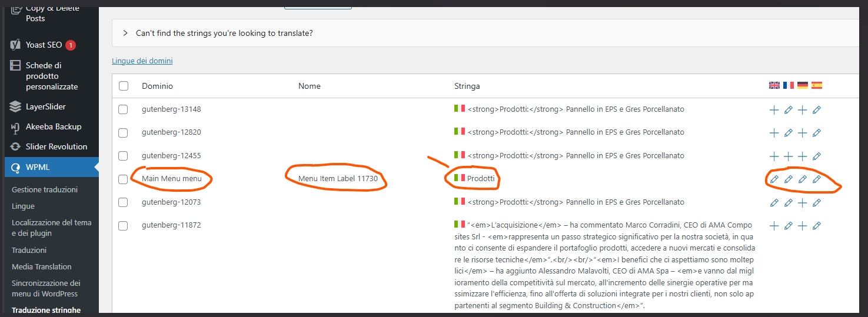Click the Slider Revolution sidebar icon
Image resolution: width=868 pixels, height=317 pixels.
pyautogui.click(x=16, y=146)
